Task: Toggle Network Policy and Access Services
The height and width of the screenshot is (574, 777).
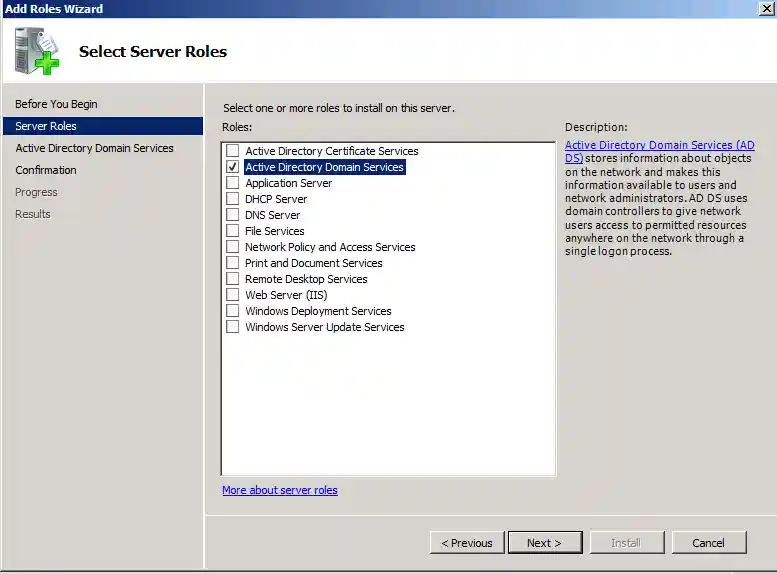Action: click(232, 247)
